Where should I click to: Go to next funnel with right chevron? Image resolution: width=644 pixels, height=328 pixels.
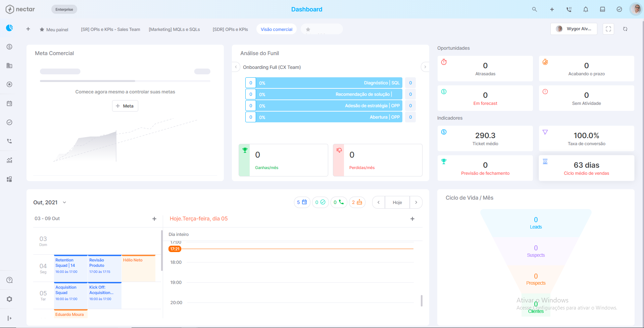pos(425,67)
